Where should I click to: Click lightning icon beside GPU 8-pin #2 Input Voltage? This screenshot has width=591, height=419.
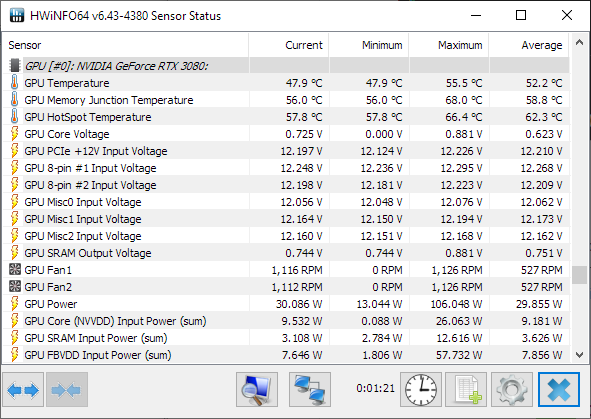14,185
